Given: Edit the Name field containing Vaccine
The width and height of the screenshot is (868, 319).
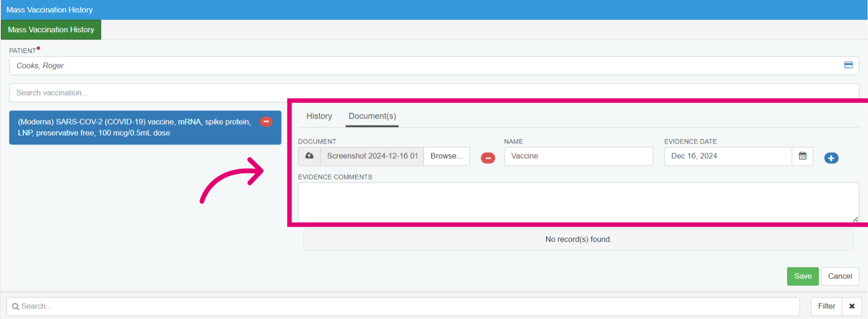Looking at the screenshot, I should pos(579,156).
